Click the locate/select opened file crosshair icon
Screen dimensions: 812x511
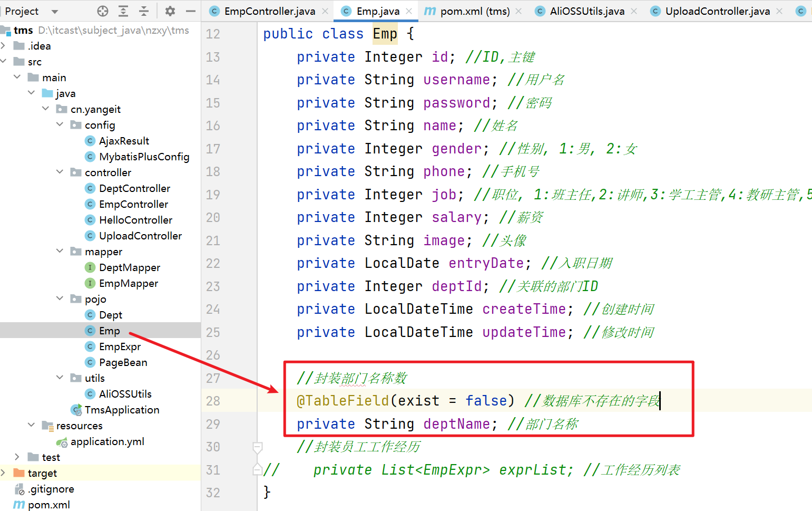click(103, 11)
